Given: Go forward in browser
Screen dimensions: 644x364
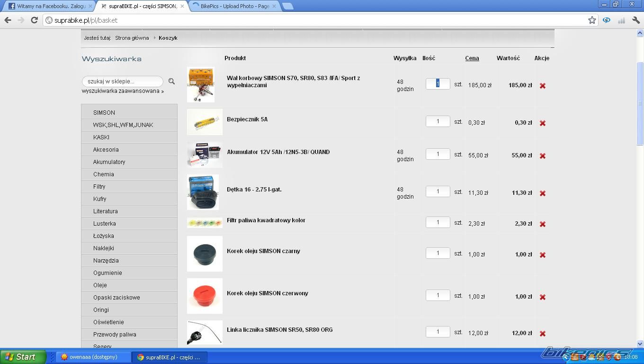Looking at the screenshot, I should [21, 20].
